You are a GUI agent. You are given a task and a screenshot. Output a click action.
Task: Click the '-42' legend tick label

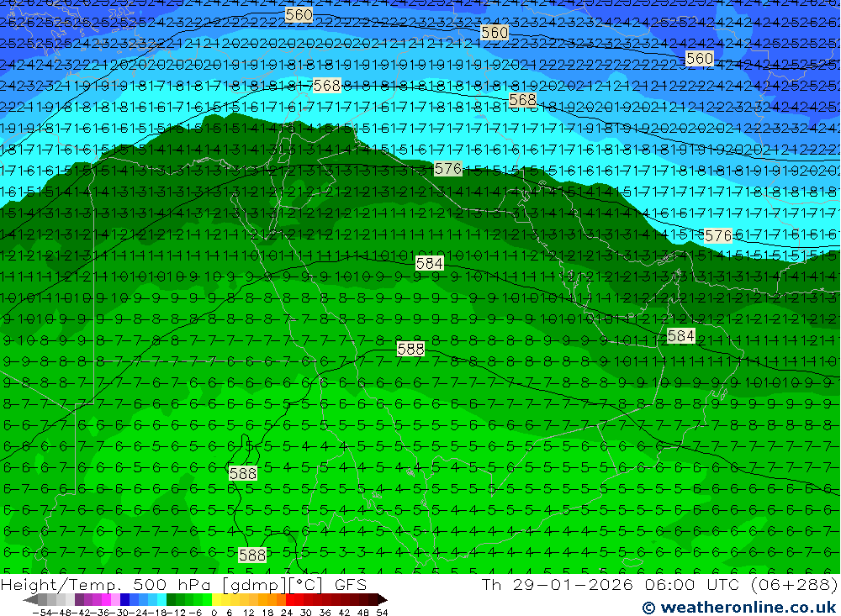(x=82, y=613)
